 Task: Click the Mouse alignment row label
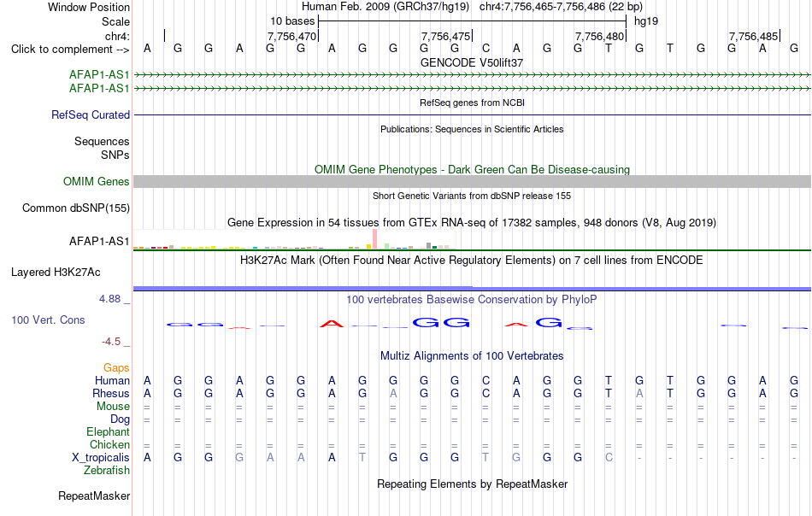tap(113, 407)
